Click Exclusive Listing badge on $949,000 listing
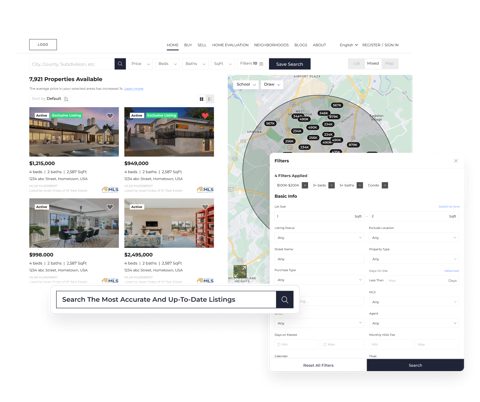Image resolution: width=480 pixels, height=402 pixels. [x=162, y=115]
